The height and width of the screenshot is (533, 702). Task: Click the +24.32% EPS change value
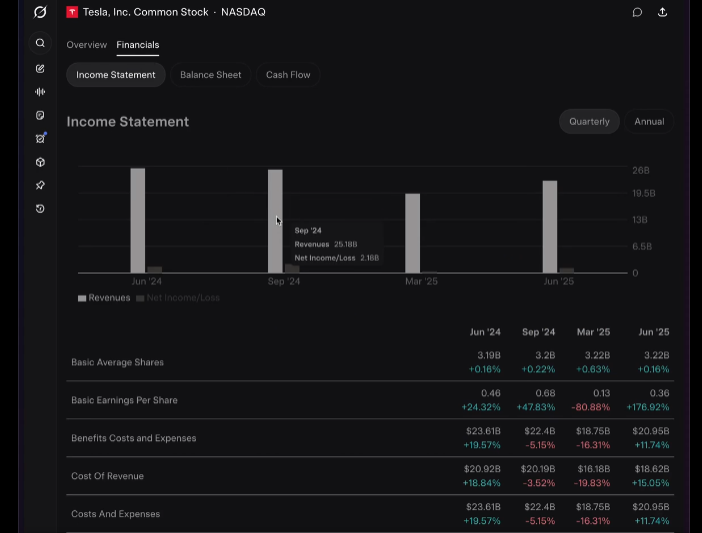coord(481,407)
